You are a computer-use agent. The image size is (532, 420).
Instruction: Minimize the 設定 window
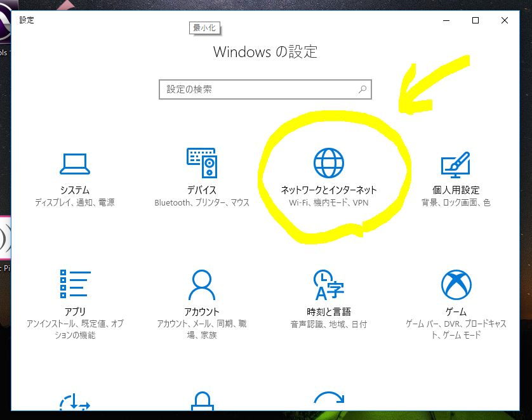[x=446, y=21]
